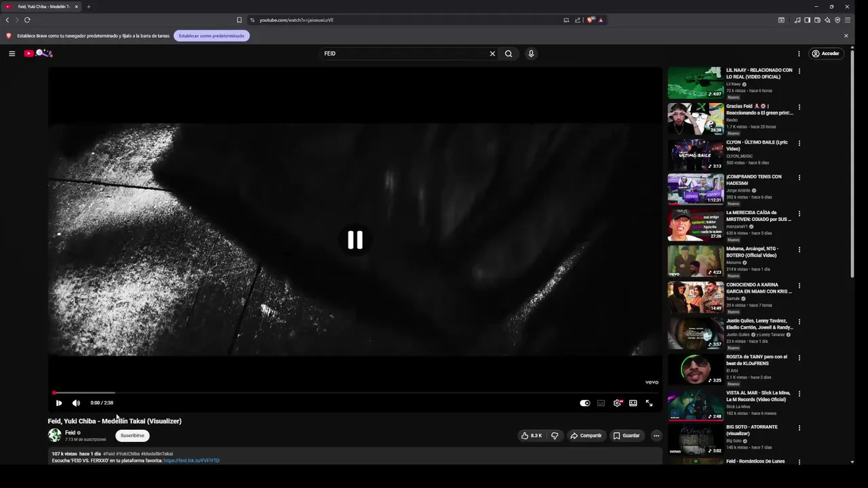Image resolution: width=868 pixels, height=488 pixels.
Task: Open YouTube settings three-dot menu near Acceder
Action: click(x=799, y=54)
